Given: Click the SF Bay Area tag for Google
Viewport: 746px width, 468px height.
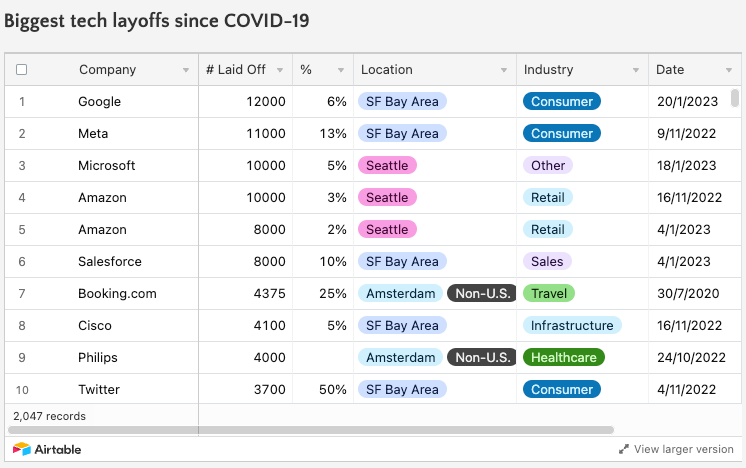Looking at the screenshot, I should [402, 101].
